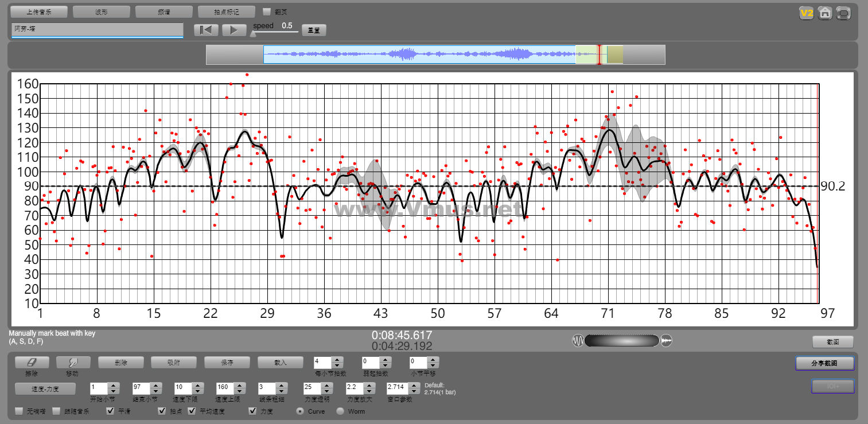Click the V2 version icon
The width and height of the screenshot is (868, 424).
coord(807,13)
